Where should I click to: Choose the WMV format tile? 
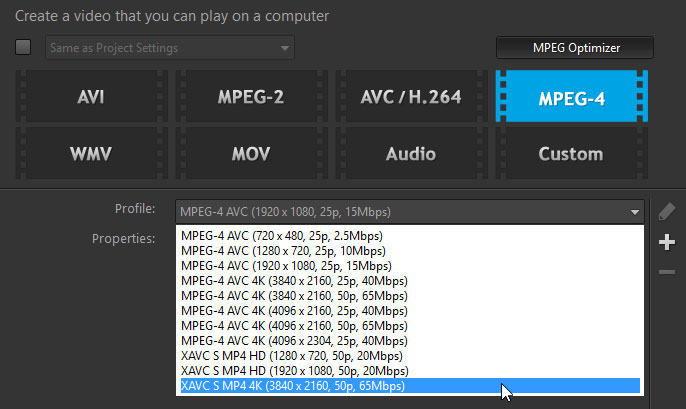(x=91, y=154)
